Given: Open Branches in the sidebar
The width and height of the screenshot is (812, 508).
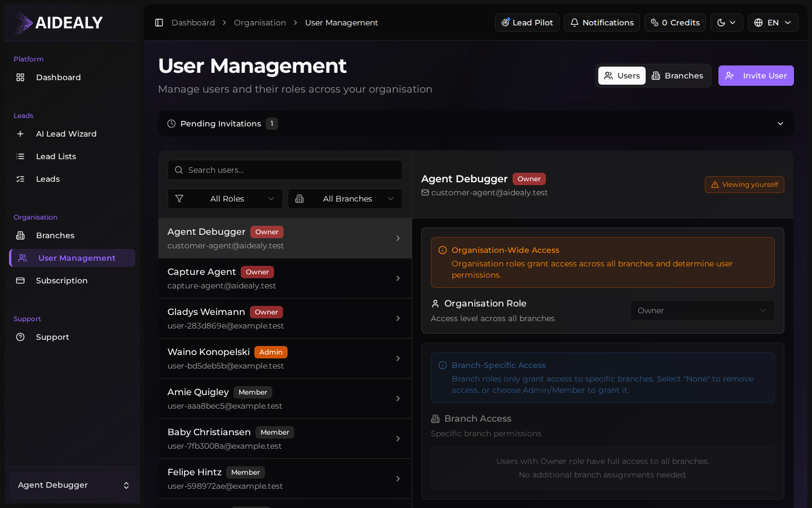Looking at the screenshot, I should (x=72, y=235).
